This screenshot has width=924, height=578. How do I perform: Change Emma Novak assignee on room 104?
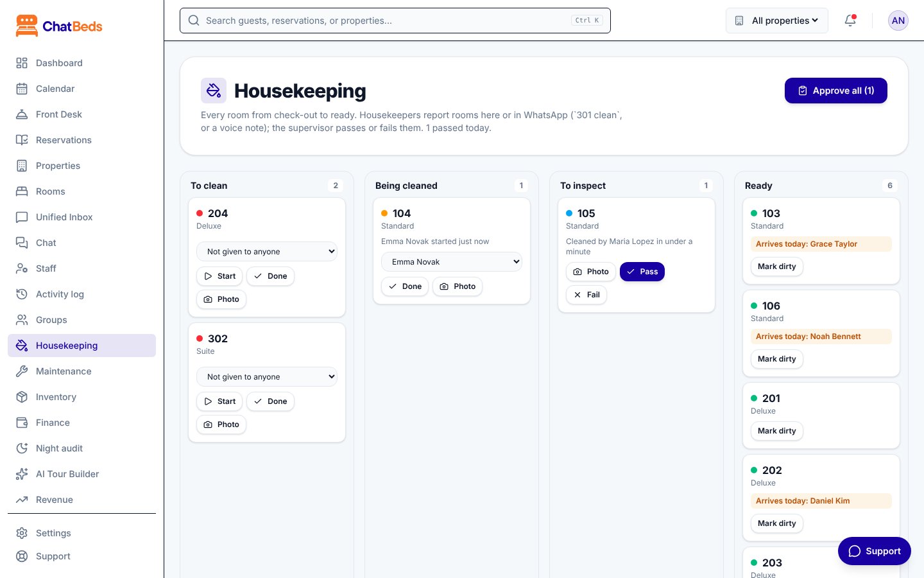click(452, 262)
